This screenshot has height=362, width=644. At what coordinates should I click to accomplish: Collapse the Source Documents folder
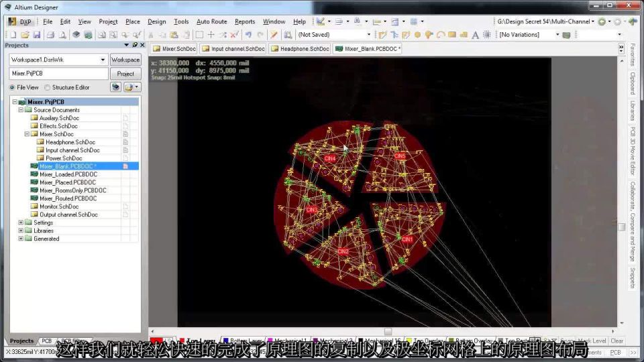coord(21,110)
